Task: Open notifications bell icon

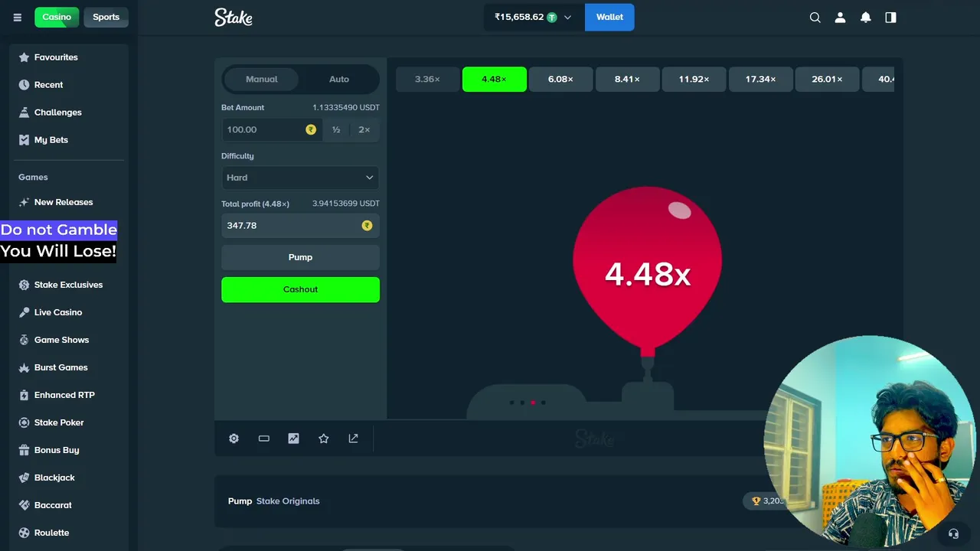Action: click(x=866, y=17)
